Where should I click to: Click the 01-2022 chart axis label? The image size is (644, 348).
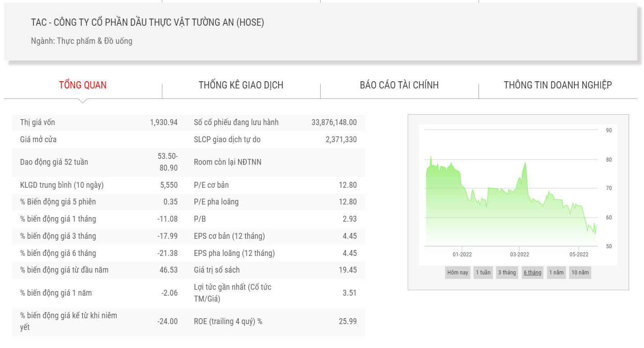tap(462, 255)
